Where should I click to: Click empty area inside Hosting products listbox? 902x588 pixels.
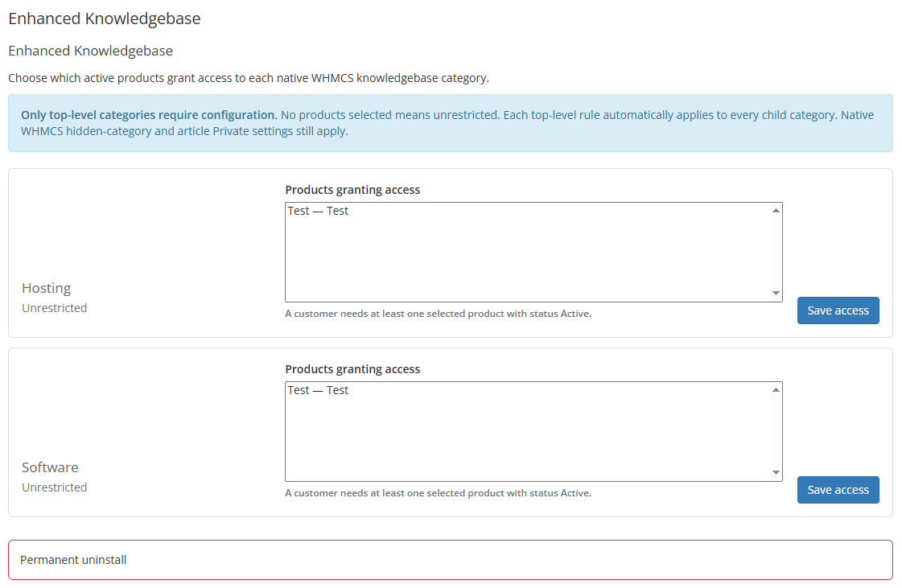528,259
